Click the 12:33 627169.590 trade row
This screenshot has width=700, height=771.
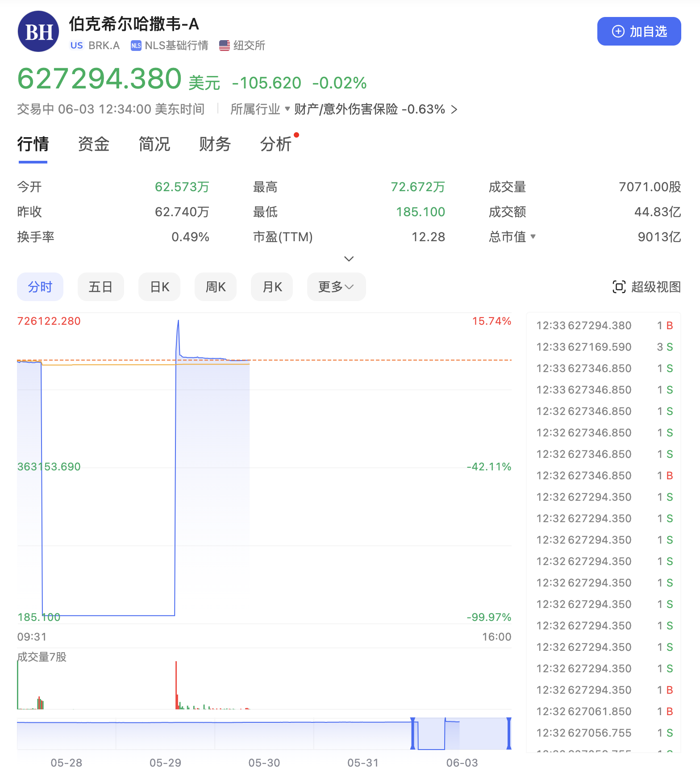coord(604,347)
